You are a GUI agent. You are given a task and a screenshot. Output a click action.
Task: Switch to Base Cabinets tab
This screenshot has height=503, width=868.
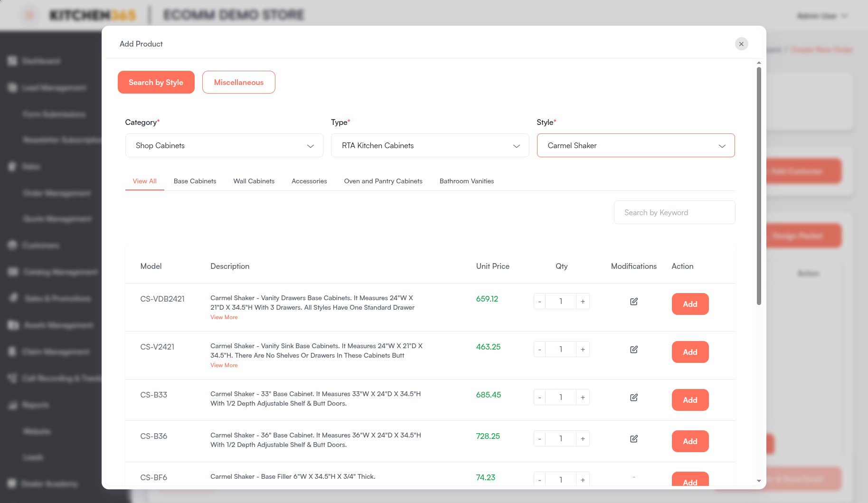pyautogui.click(x=195, y=181)
